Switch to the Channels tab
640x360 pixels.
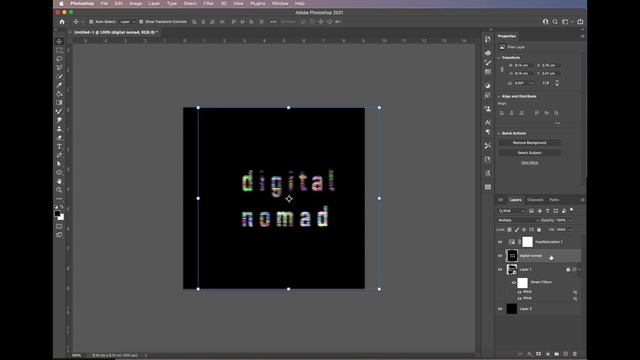pos(535,200)
